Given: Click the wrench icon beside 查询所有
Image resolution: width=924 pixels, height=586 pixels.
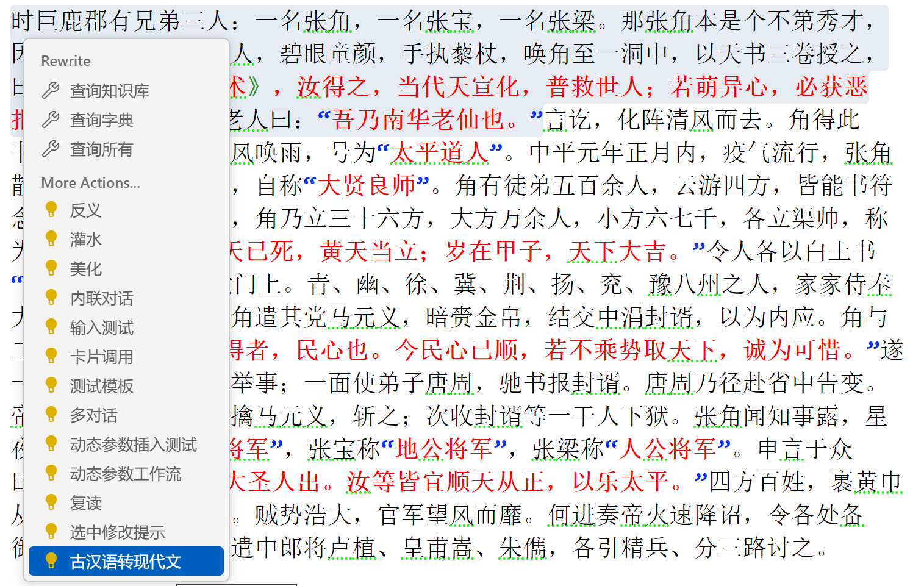Looking at the screenshot, I should pos(51,149).
